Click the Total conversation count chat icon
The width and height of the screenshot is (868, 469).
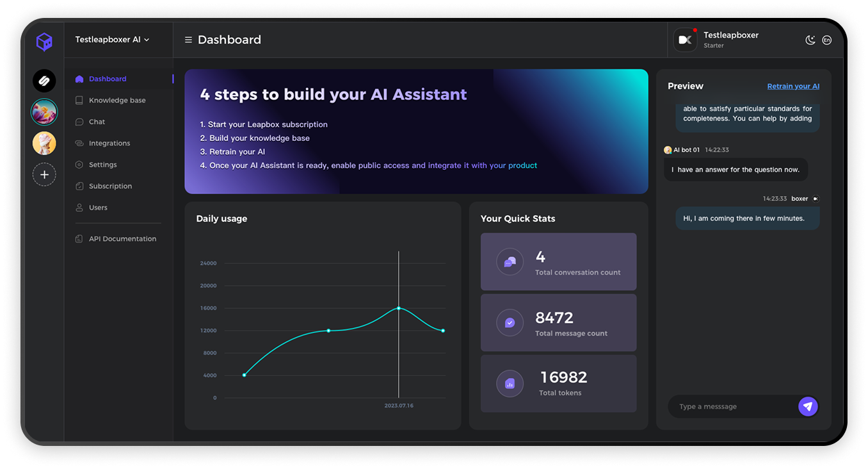coord(510,261)
